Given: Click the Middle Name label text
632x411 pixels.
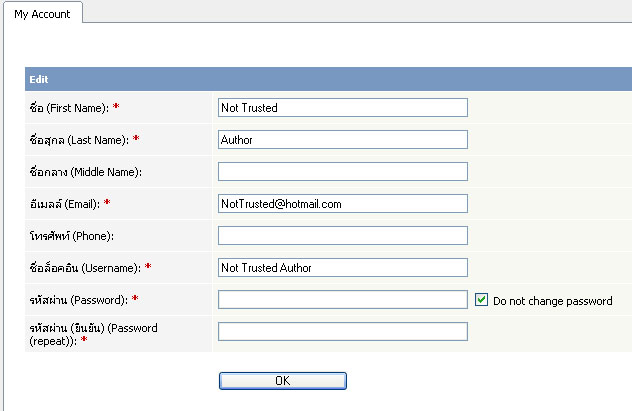Looking at the screenshot, I should (85, 172).
